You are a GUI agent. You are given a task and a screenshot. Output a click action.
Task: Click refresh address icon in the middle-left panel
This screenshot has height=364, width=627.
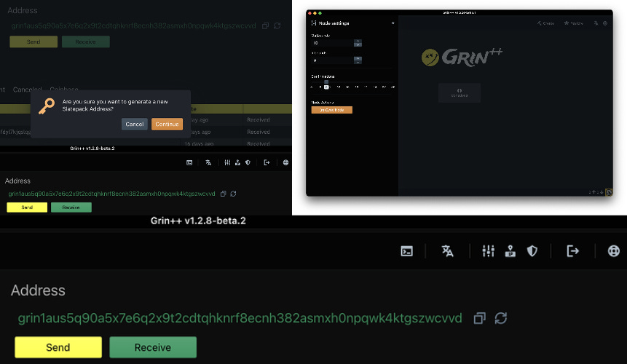tap(233, 194)
